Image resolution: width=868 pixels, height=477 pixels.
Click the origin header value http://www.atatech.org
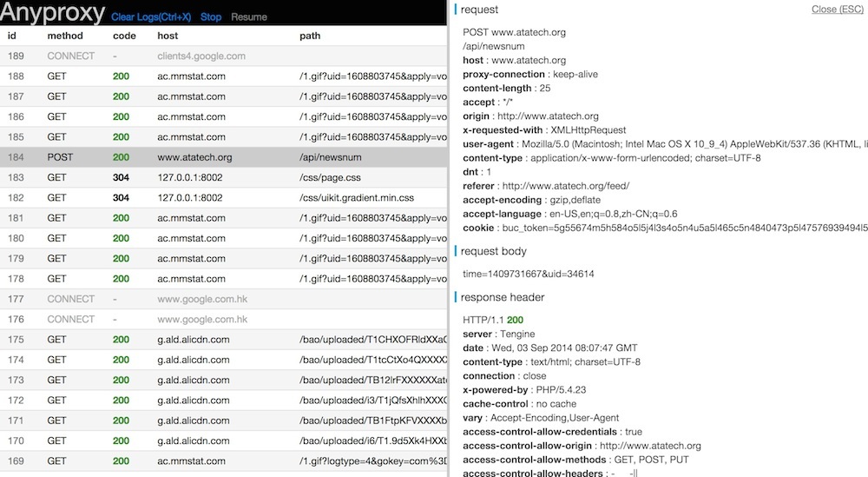tap(548, 116)
